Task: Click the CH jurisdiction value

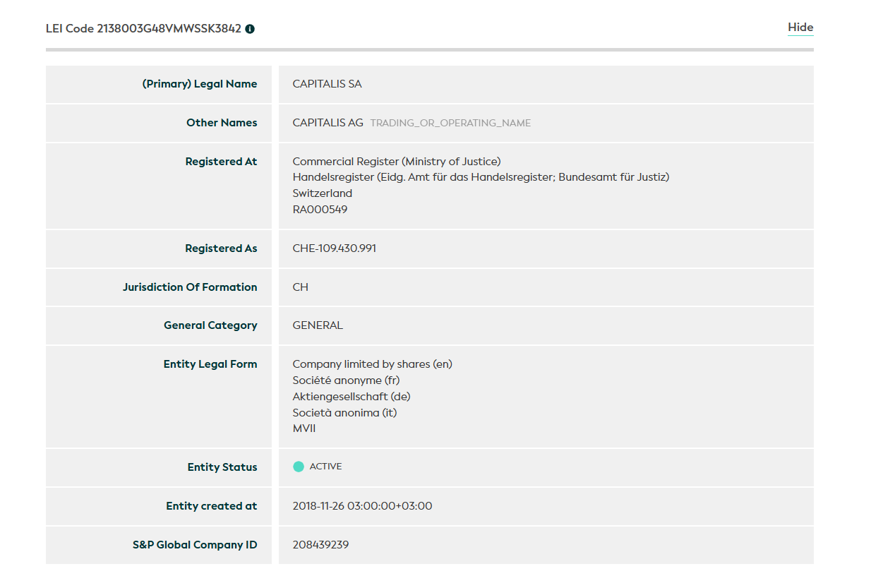Action: (300, 287)
